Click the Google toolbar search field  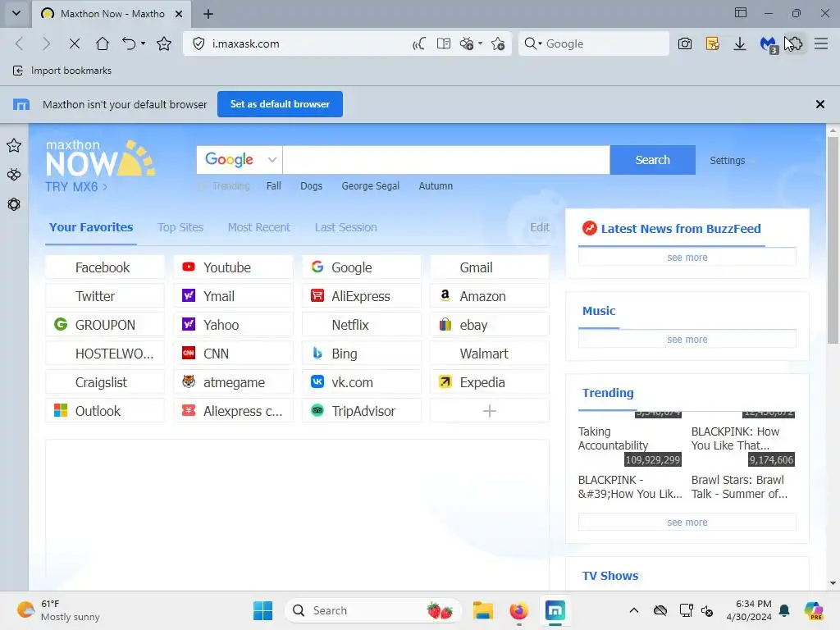[605, 43]
